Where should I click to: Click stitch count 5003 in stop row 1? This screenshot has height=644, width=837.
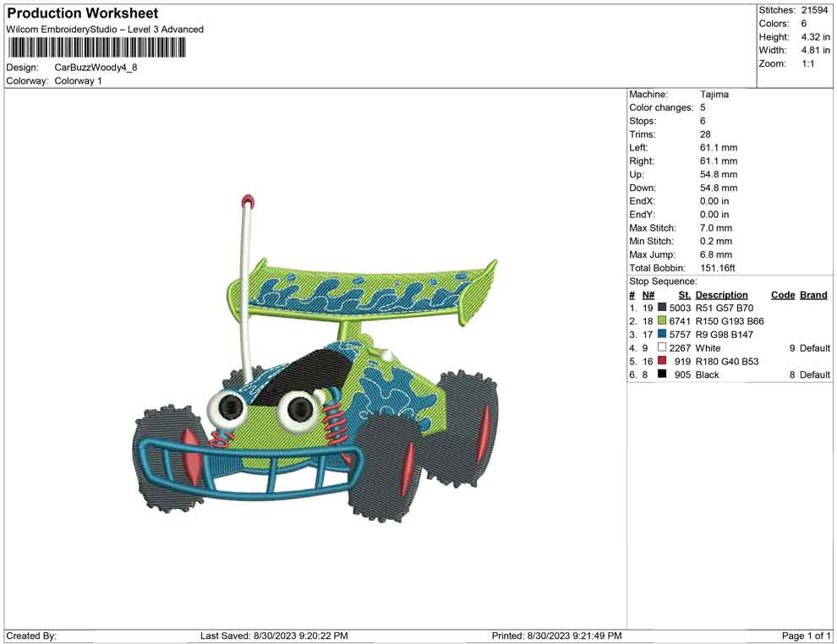680,308
